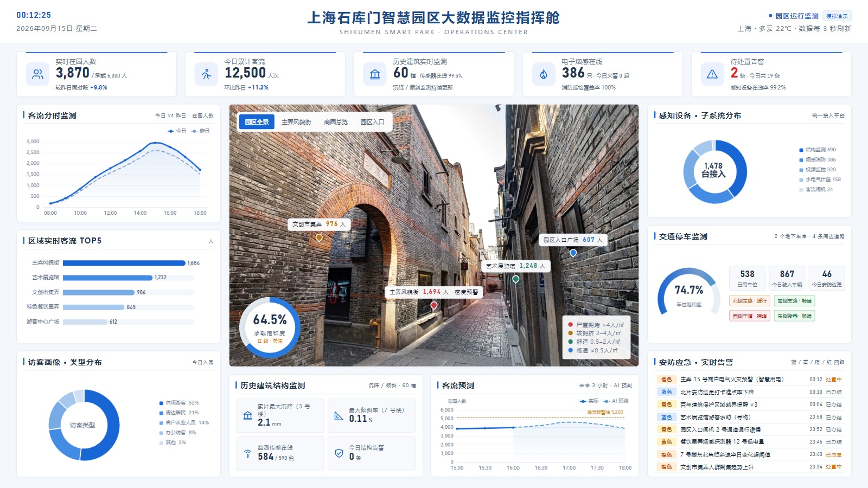Click the red 主弄风貌街 map pin
The image size is (868, 488).
coord(433,305)
